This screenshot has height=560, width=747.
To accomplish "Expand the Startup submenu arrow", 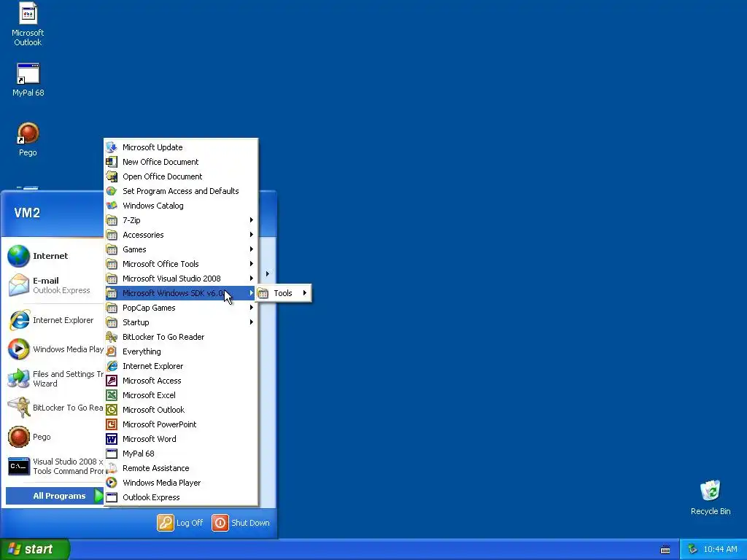I will 251,322.
